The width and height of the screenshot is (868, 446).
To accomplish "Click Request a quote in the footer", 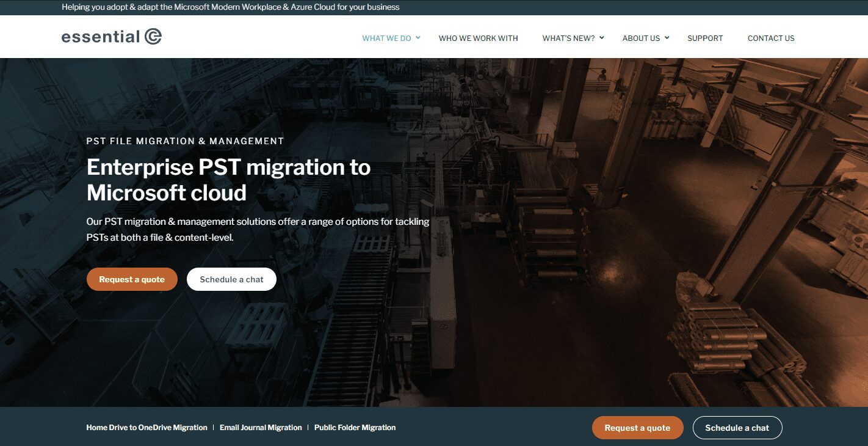I will (637, 428).
